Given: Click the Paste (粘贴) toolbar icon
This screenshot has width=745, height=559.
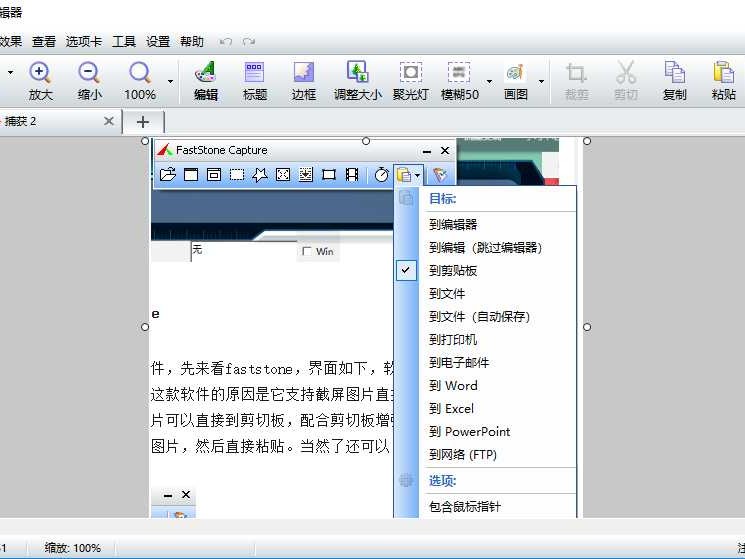Looking at the screenshot, I should click(723, 80).
